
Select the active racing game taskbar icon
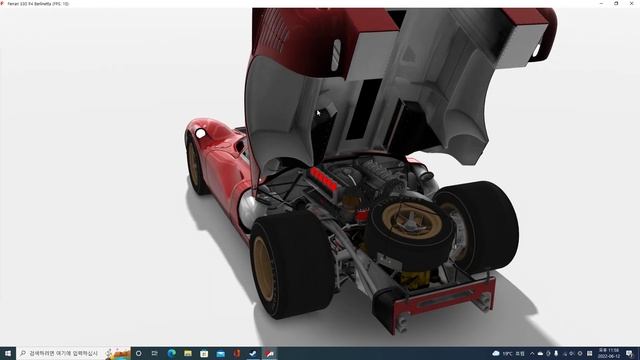[269, 353]
